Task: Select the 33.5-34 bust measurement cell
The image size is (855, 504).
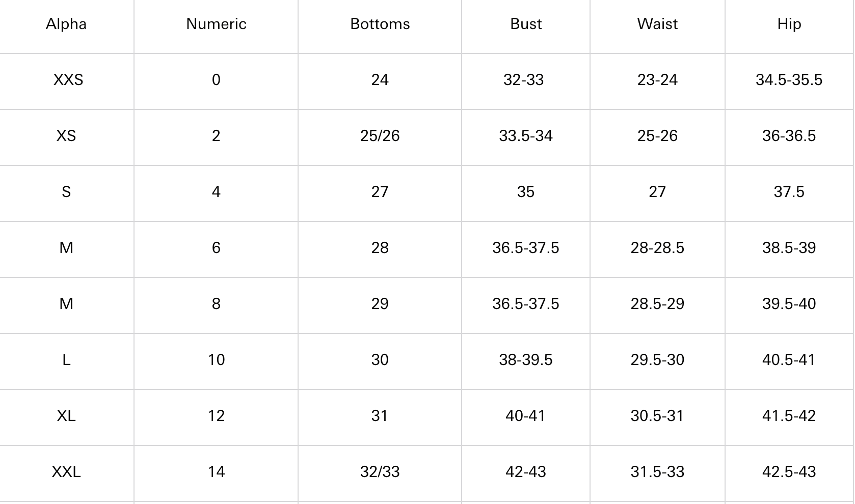Action: coord(526,136)
